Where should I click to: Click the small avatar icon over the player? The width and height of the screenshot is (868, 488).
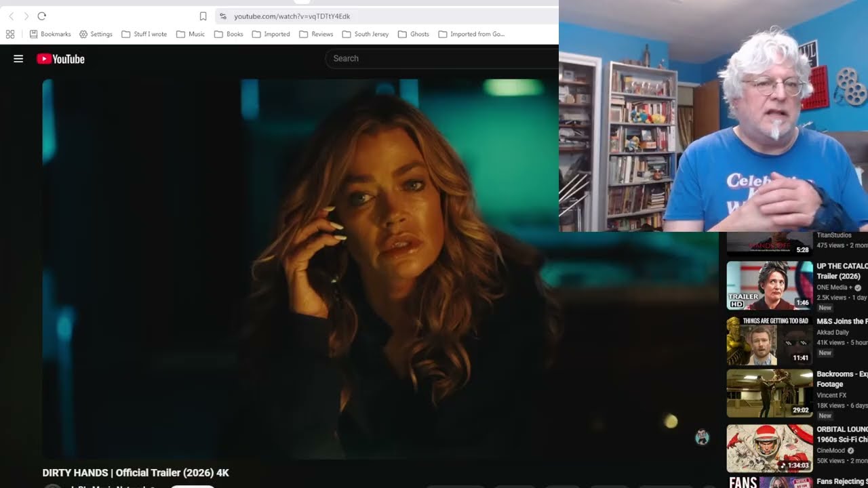pyautogui.click(x=702, y=437)
